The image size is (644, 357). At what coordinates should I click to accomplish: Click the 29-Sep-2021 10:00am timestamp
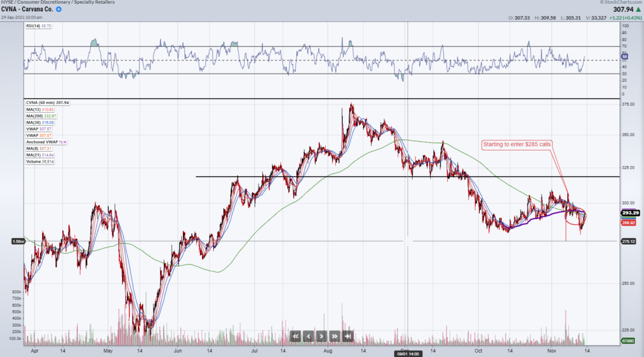coord(21,17)
